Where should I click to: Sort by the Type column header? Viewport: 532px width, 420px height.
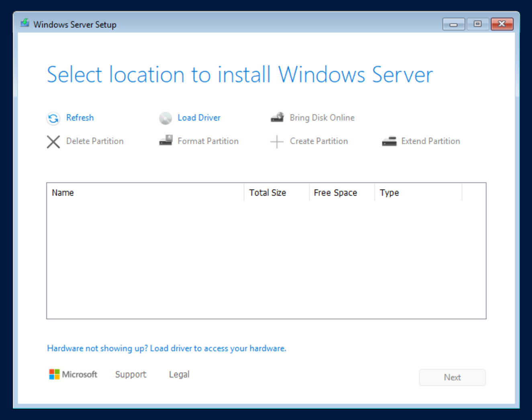coord(418,193)
